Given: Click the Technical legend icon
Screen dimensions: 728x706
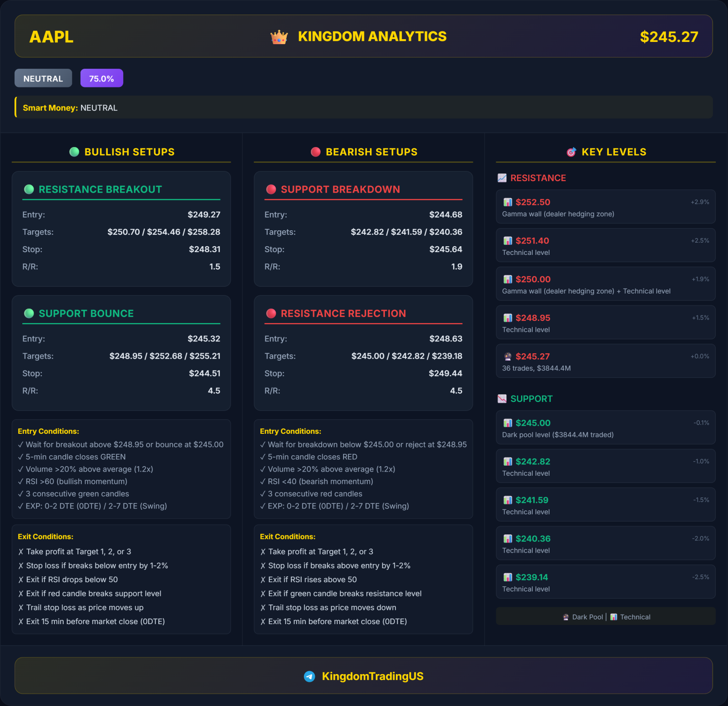Looking at the screenshot, I should pyautogui.click(x=613, y=617).
